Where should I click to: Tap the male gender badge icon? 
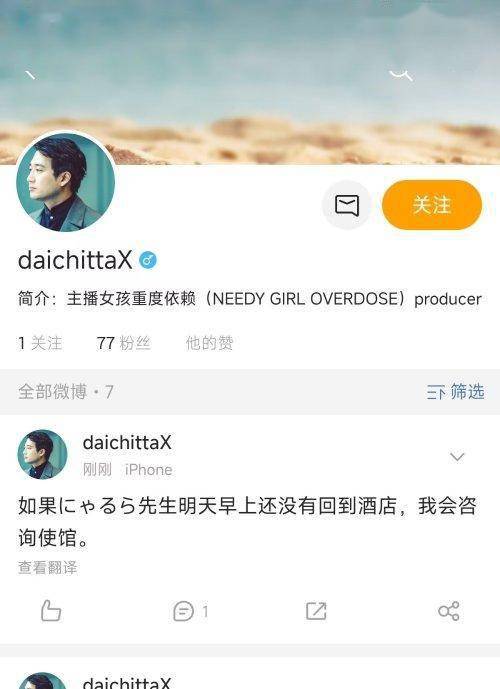pyautogui.click(x=148, y=260)
